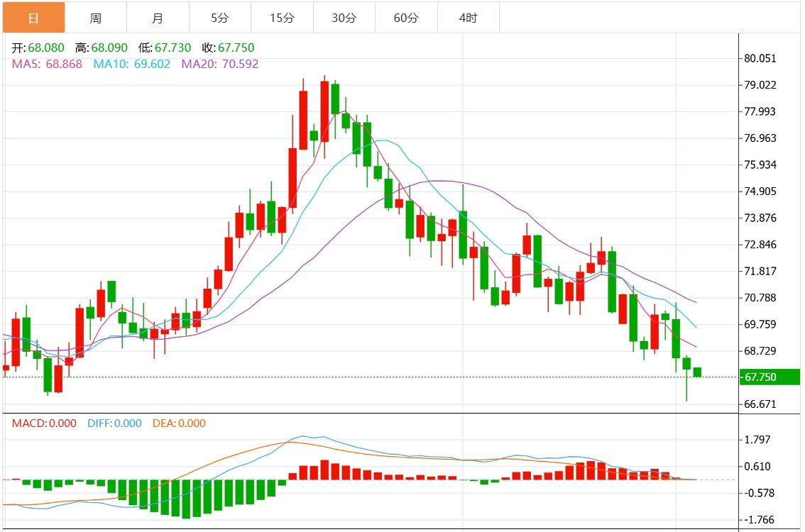805x532 pixels.
Task: Click the 1.797 MACD axis label
Action: (757, 440)
